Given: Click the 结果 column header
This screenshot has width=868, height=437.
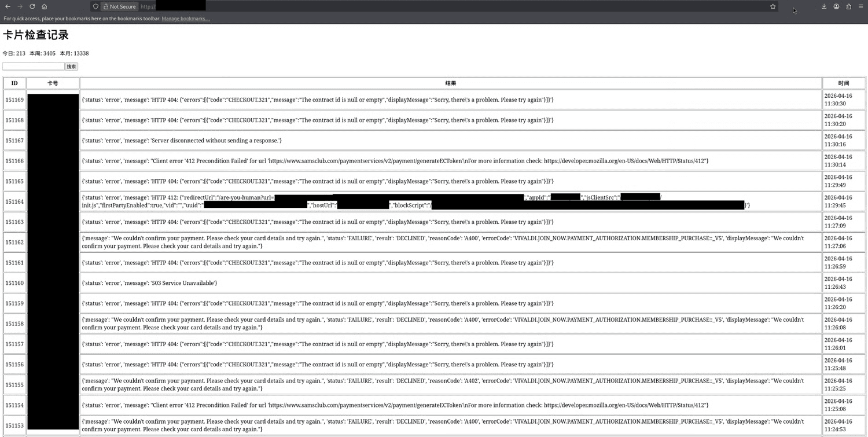Looking at the screenshot, I should click(x=451, y=83).
